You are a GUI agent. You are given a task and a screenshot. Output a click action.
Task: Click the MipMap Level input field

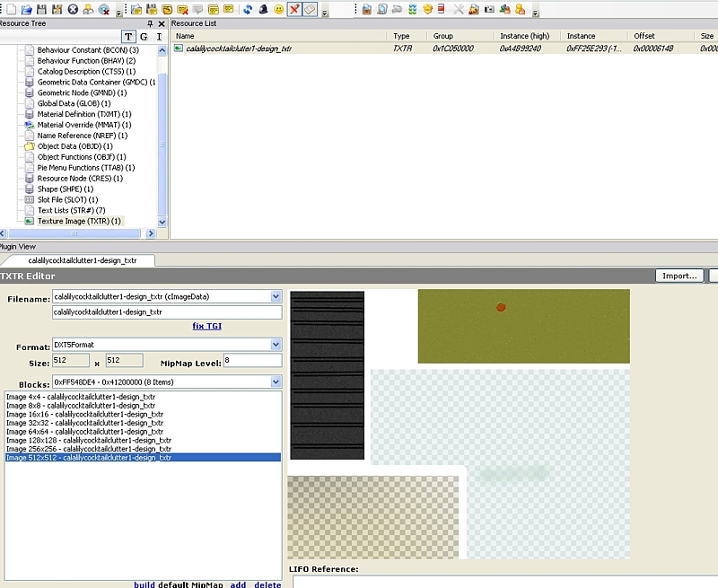point(251,361)
